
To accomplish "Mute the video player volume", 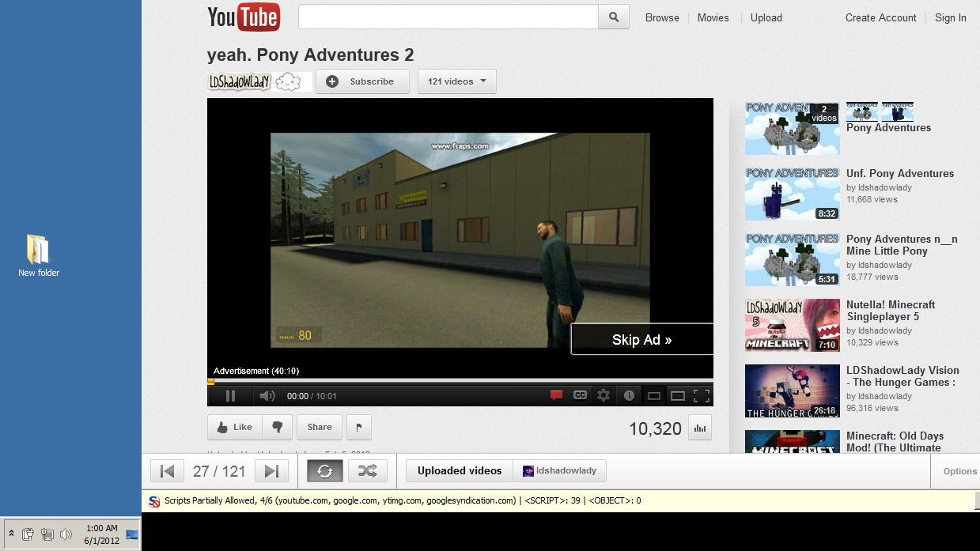I will (267, 396).
